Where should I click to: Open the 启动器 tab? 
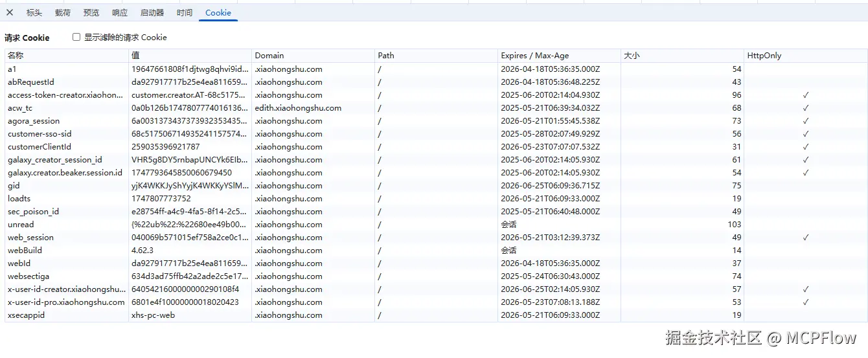click(x=152, y=13)
